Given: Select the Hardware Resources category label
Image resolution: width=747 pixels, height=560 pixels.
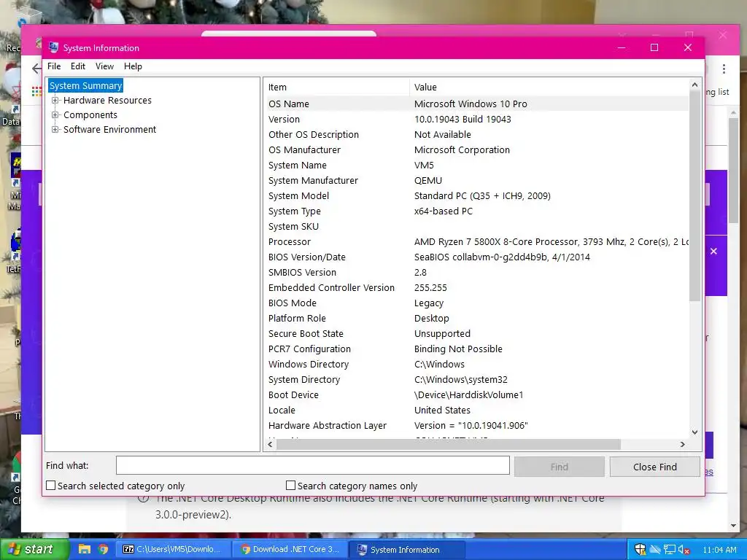Looking at the screenshot, I should coord(107,101).
